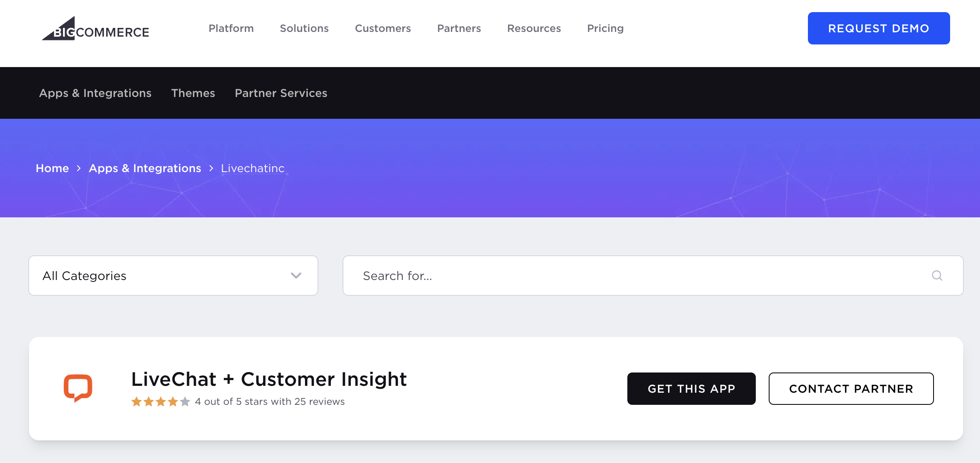Open the Platform navigation dropdown
The image size is (980, 463).
click(231, 27)
